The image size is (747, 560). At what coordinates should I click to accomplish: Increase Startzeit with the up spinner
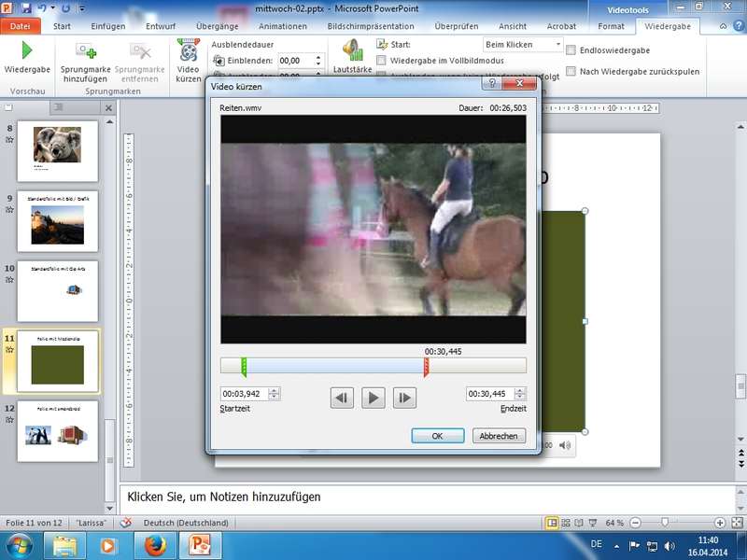click(x=274, y=390)
